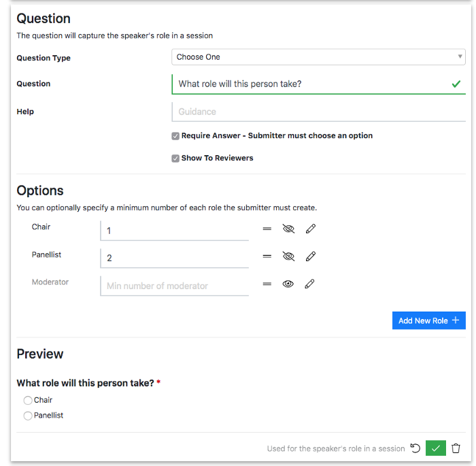Select the Panellist radio button in preview
Screen dimensions: 476x466
[28, 416]
